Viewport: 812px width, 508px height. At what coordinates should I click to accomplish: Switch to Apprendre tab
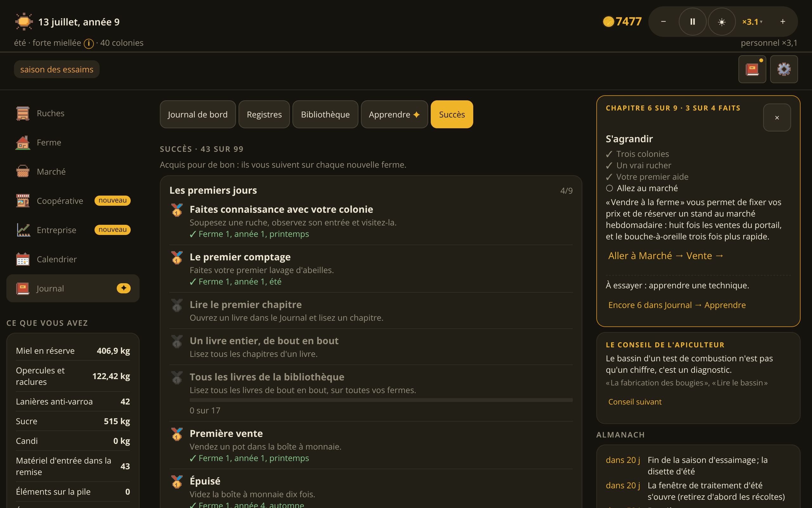click(394, 114)
